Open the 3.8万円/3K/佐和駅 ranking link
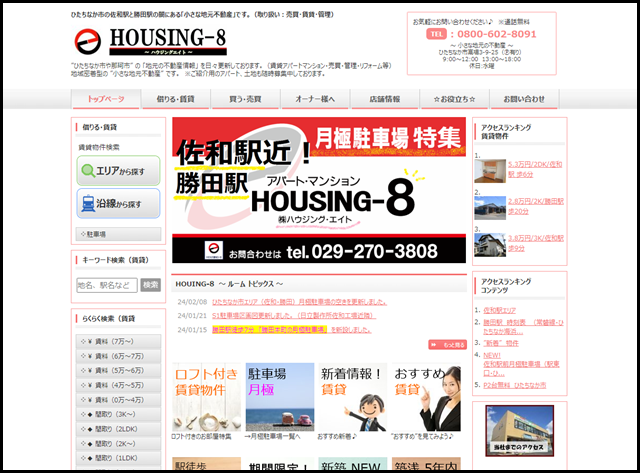The width and height of the screenshot is (640, 473). pyautogui.click(x=536, y=243)
